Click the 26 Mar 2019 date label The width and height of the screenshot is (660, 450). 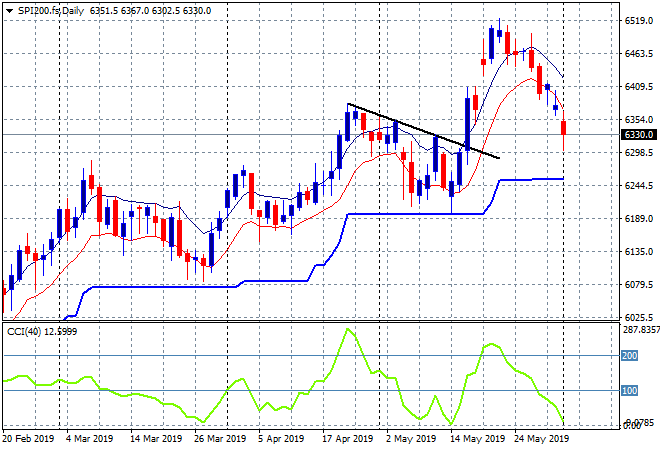click(x=220, y=439)
